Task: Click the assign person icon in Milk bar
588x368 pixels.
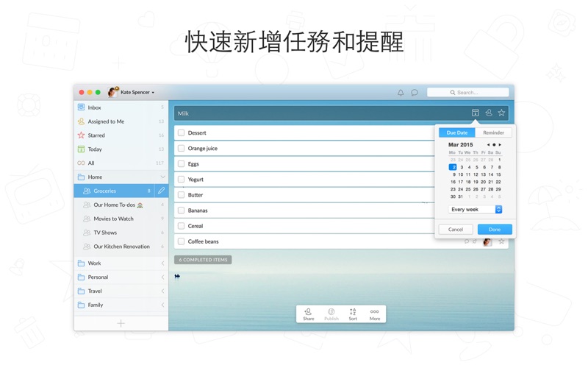Action: [489, 113]
